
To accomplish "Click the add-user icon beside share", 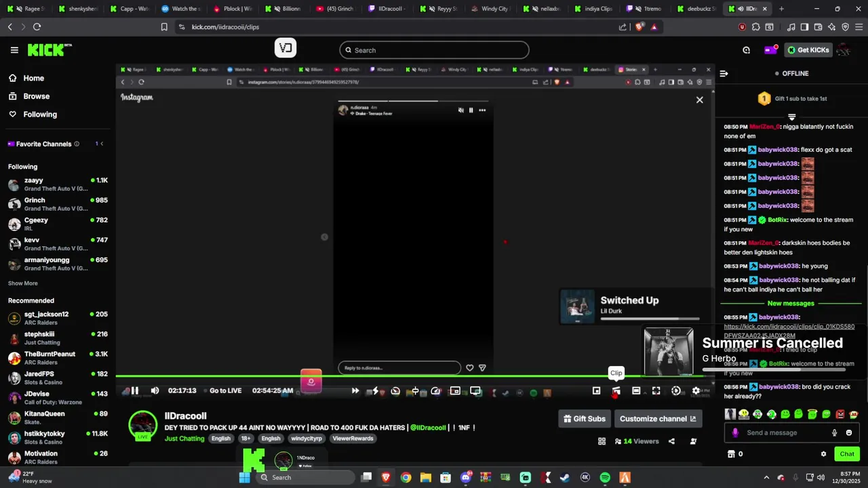I will click(693, 441).
